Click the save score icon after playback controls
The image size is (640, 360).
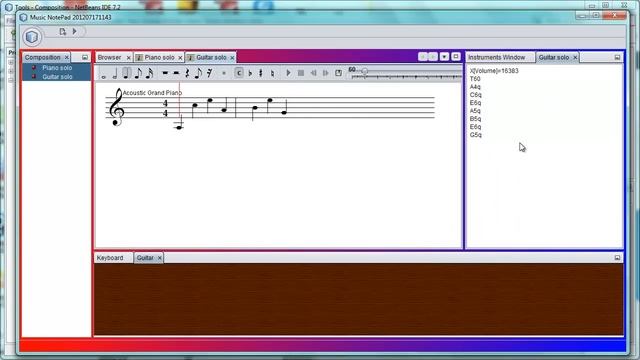coord(338,73)
